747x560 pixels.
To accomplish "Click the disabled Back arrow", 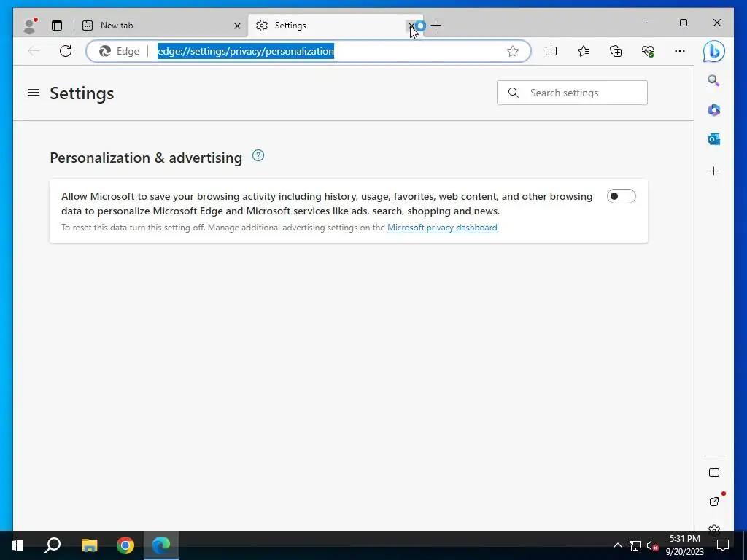I will (34, 51).
